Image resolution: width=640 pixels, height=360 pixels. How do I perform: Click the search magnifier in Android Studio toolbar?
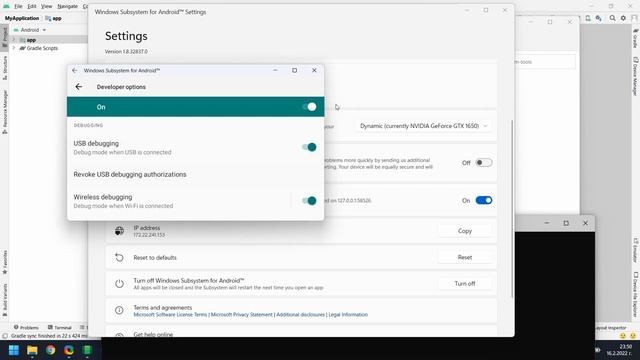612,18
